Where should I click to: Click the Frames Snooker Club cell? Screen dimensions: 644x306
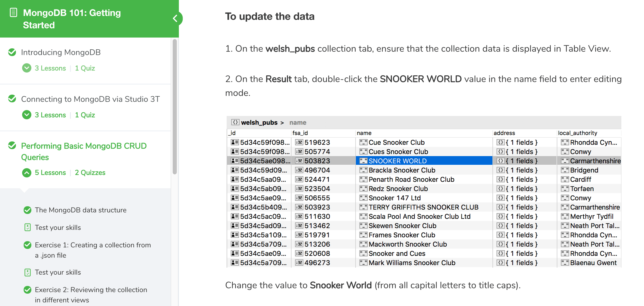pyautogui.click(x=424, y=235)
